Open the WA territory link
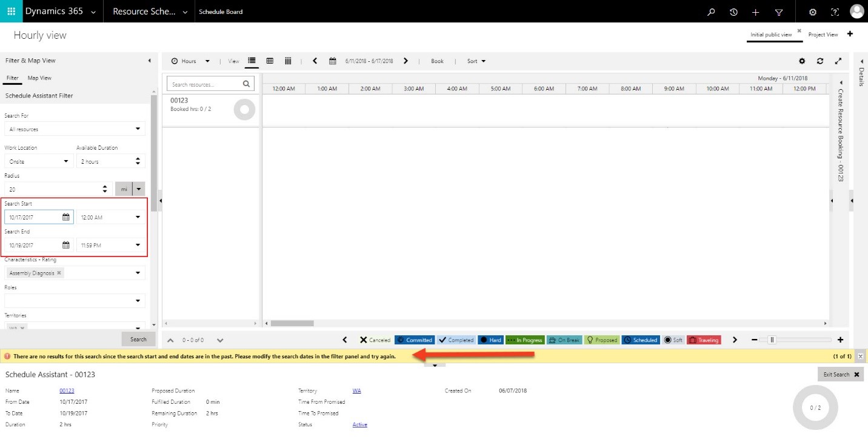 coord(356,391)
